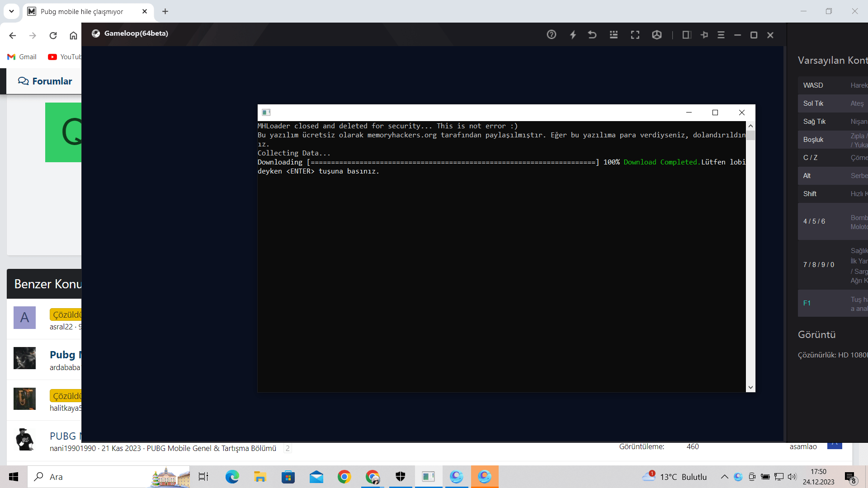Image resolution: width=868 pixels, height=488 pixels.
Task: Click the Gameloop logo icon
Action: (x=95, y=33)
